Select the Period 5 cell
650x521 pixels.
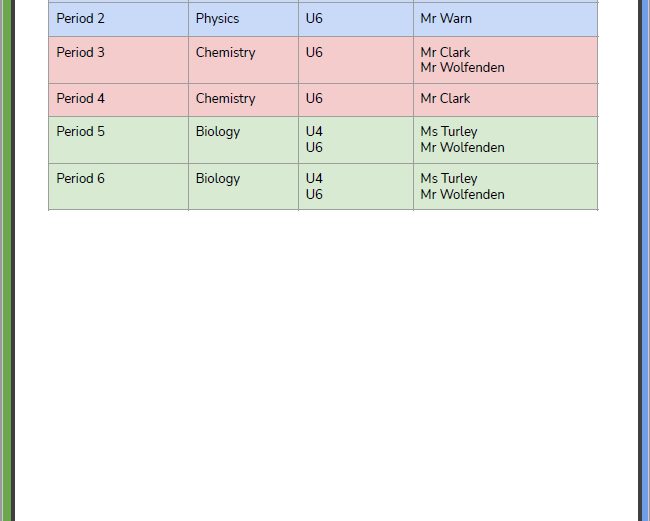coord(81,132)
